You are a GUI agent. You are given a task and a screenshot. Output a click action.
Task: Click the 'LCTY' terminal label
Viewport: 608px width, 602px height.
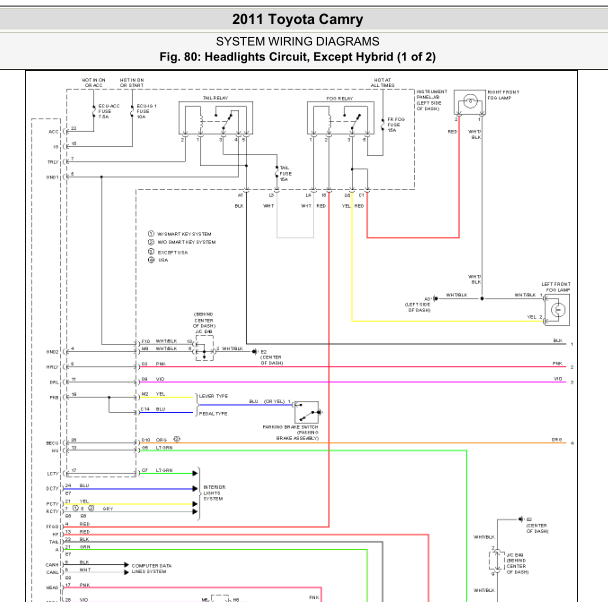(x=53, y=474)
